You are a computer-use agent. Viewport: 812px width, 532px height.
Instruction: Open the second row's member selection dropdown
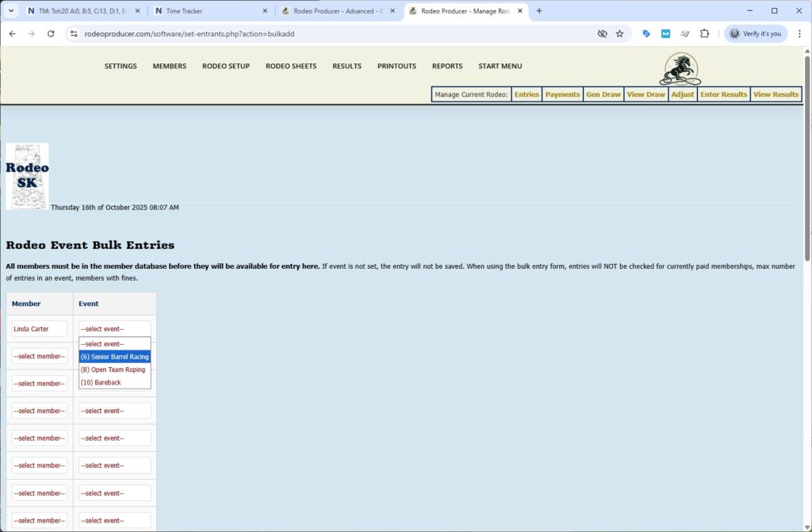[x=40, y=356]
